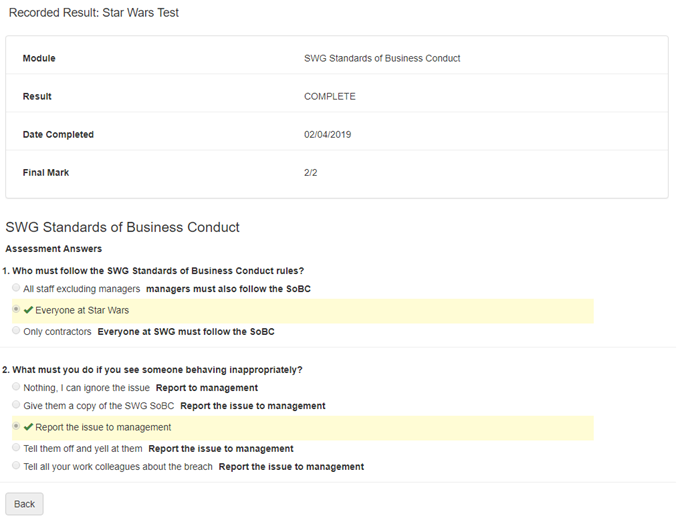
Task: Select 'Everyone at Star Wars' radio button
Action: [x=16, y=310]
